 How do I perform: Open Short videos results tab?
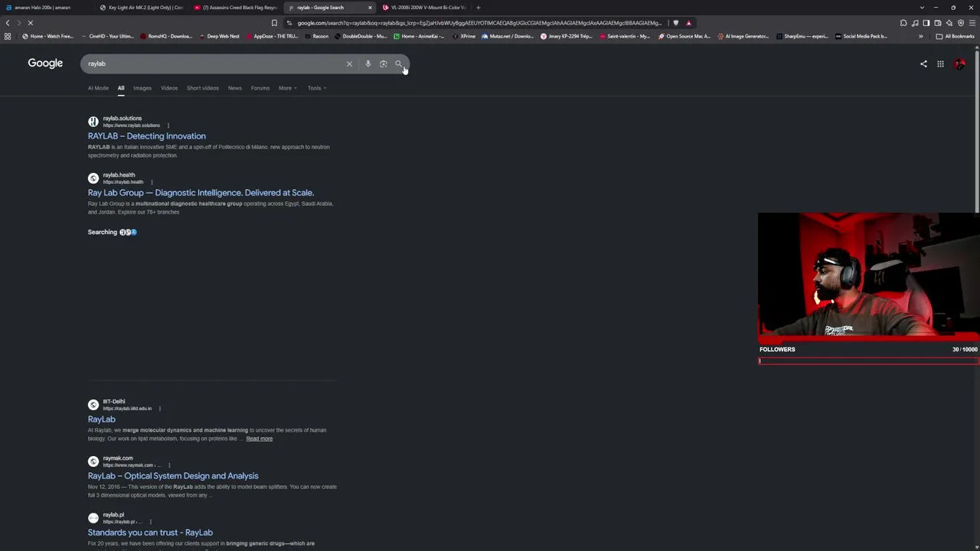point(203,88)
